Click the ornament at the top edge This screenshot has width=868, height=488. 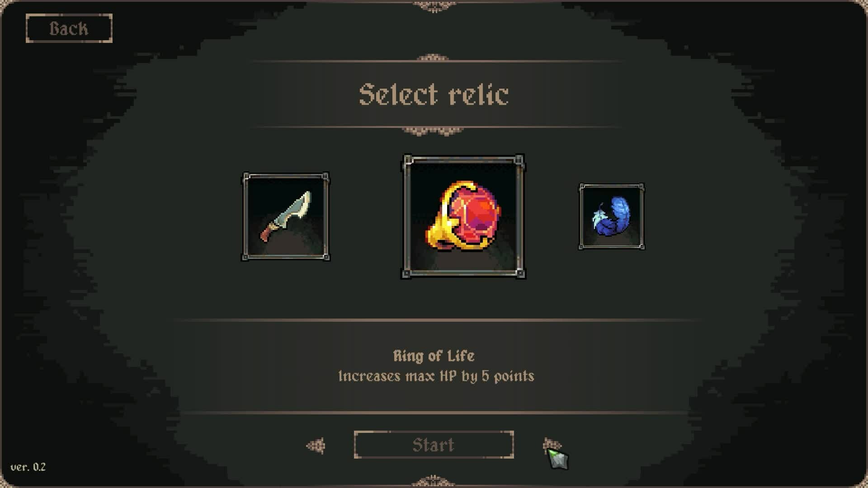[433, 6]
